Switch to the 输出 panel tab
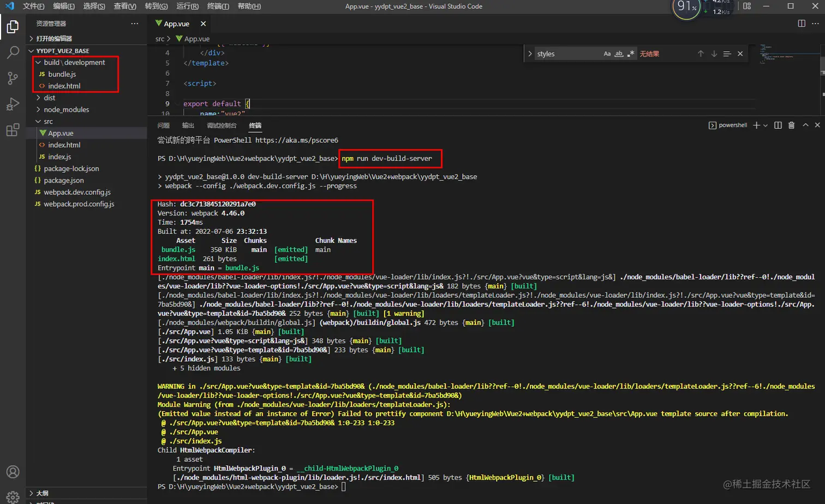Viewport: 825px width, 504px height. click(188, 125)
